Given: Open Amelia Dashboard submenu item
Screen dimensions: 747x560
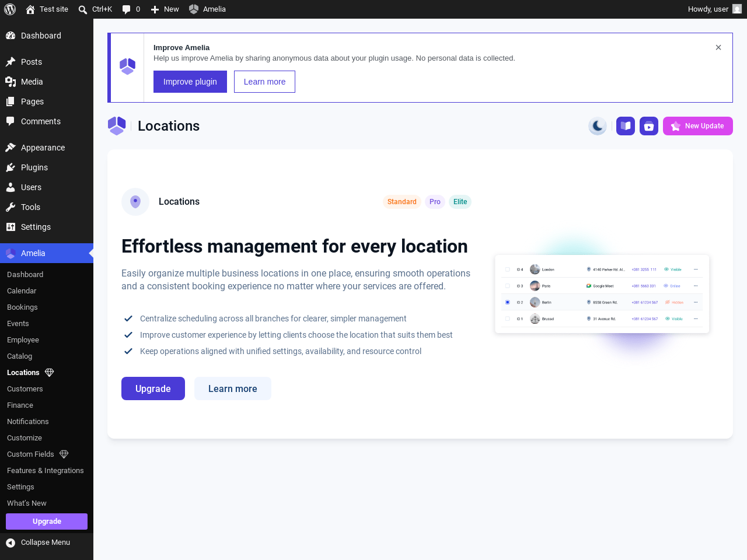Looking at the screenshot, I should [47, 275].
